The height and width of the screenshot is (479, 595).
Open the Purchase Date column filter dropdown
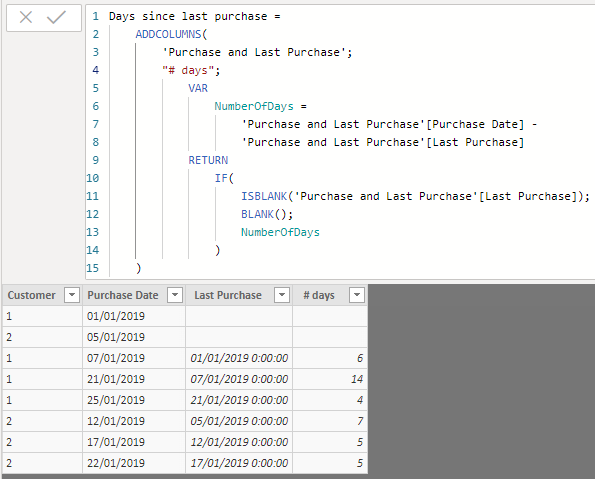[175, 295]
